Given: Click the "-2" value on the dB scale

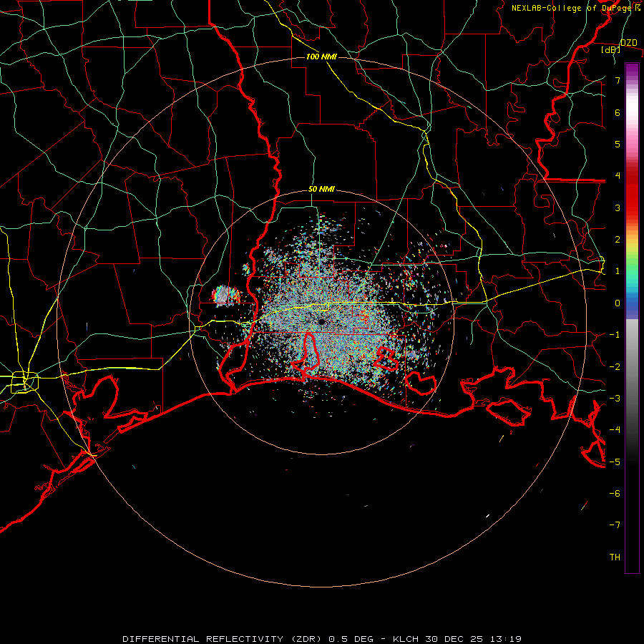Looking at the screenshot, I should (x=615, y=366).
